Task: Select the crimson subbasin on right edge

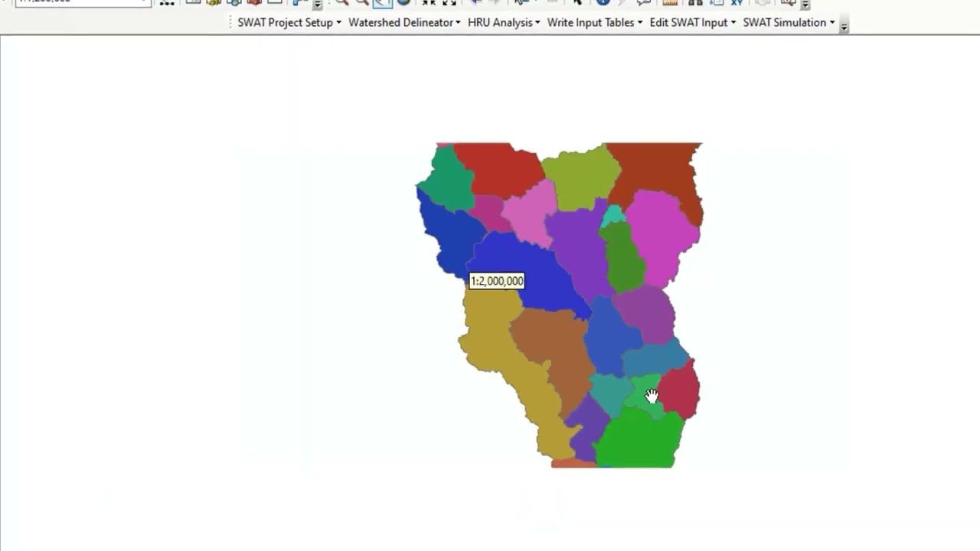Action: click(x=681, y=391)
